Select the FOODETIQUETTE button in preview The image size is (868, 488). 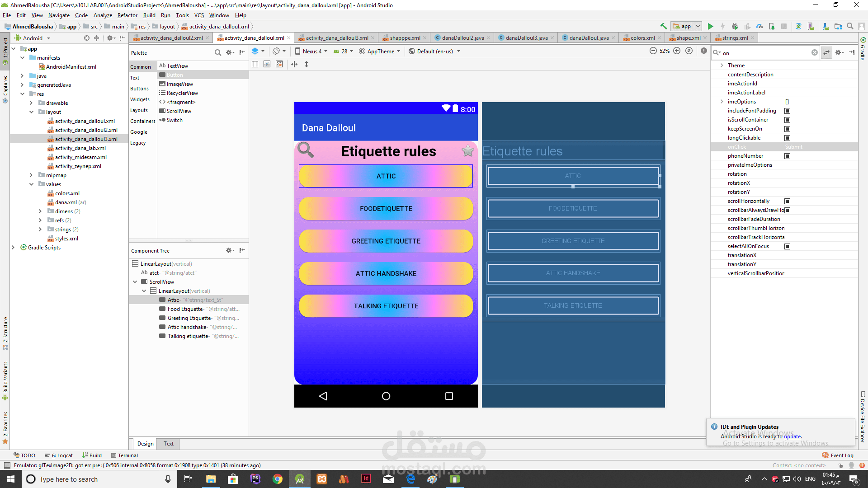click(386, 209)
